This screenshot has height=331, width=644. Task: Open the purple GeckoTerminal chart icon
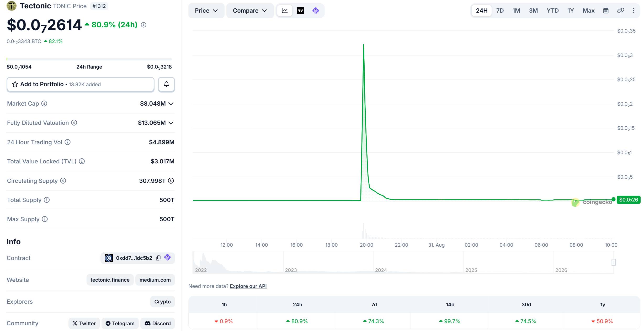[316, 11]
